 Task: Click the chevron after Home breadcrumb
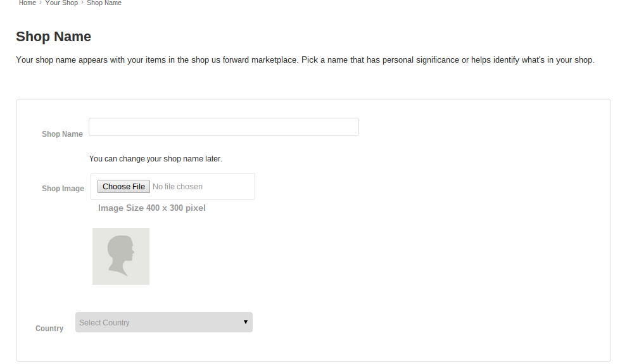click(x=41, y=3)
